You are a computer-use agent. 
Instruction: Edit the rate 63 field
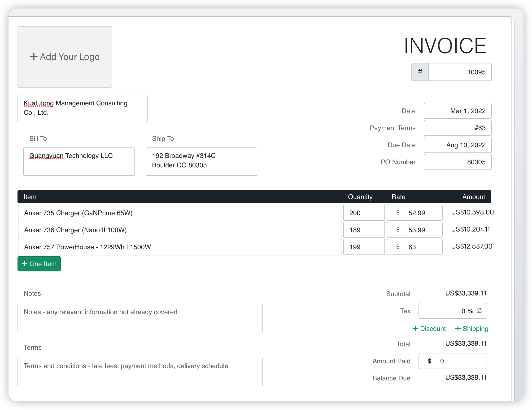pyautogui.click(x=414, y=247)
